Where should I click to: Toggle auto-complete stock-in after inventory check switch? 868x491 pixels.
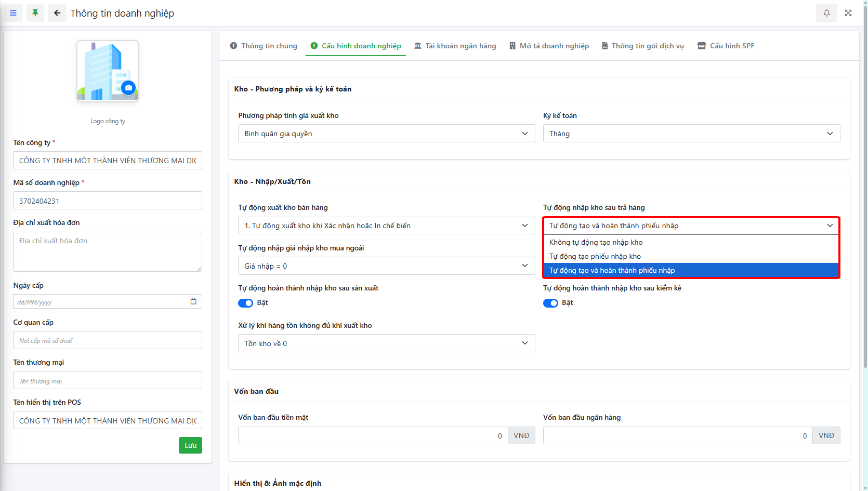tap(550, 303)
